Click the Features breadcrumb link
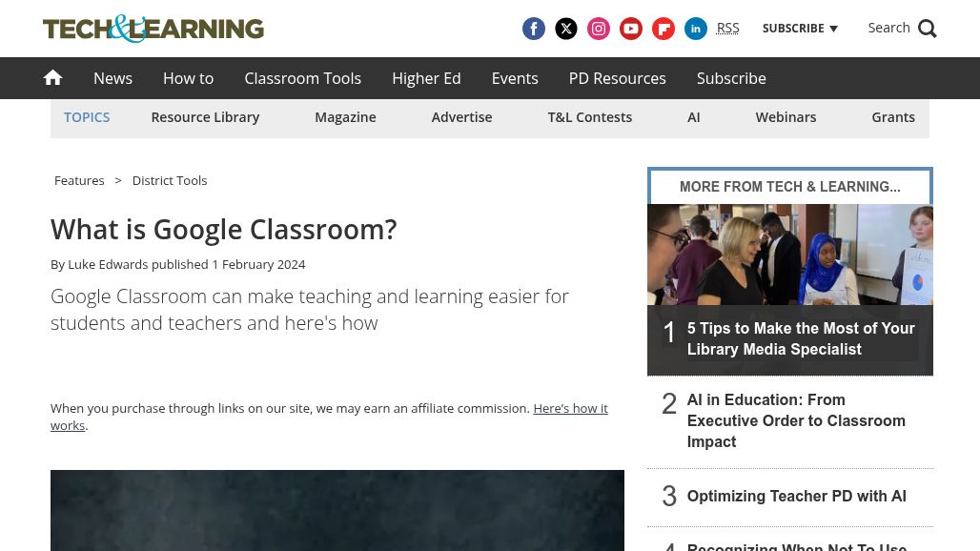This screenshot has width=980, height=551. coord(79,180)
